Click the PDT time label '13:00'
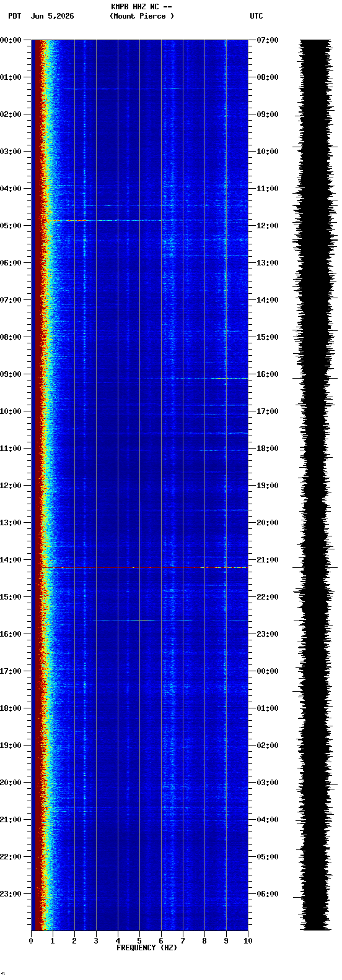This screenshot has width=342, height=980. pyautogui.click(x=11, y=523)
